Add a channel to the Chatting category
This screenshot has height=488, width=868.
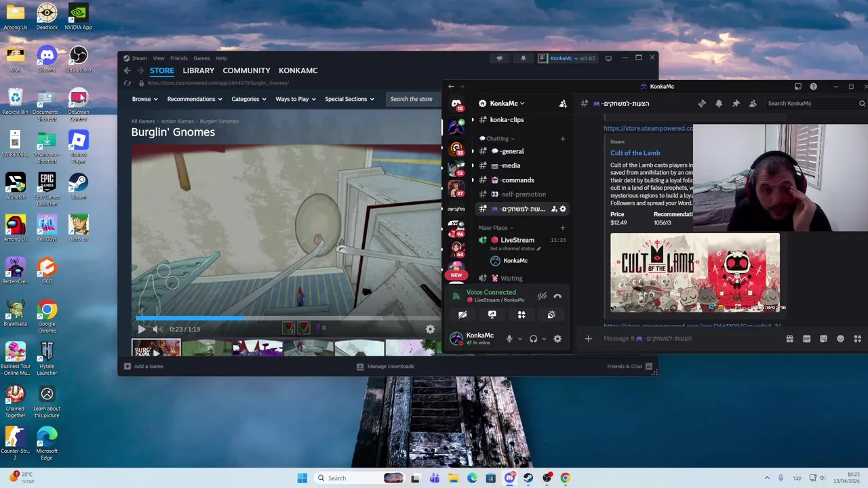point(562,139)
